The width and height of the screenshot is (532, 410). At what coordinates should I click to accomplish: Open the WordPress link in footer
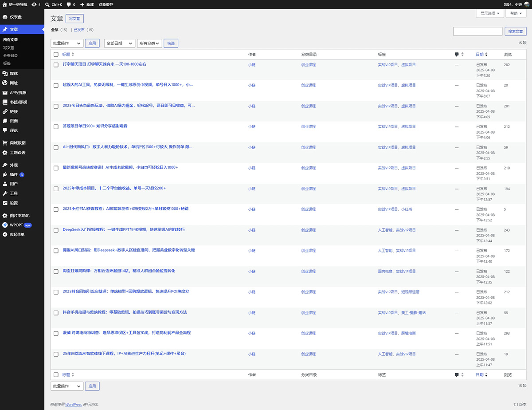coord(73,405)
